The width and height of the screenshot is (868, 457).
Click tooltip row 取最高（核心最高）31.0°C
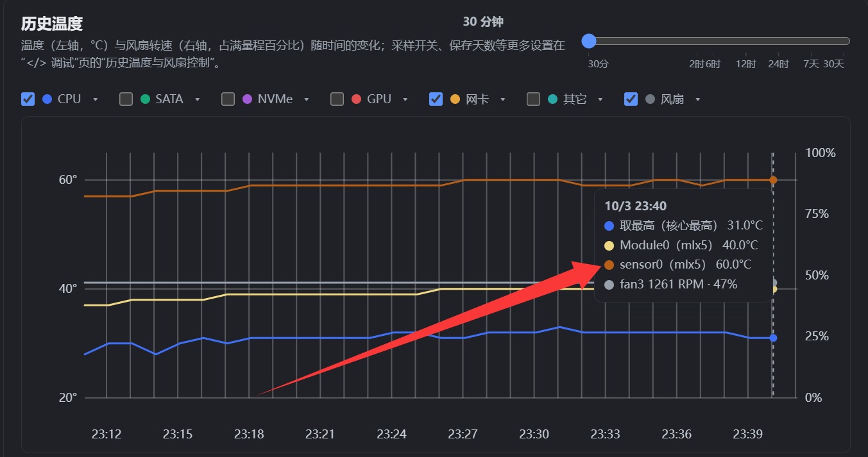click(x=684, y=226)
